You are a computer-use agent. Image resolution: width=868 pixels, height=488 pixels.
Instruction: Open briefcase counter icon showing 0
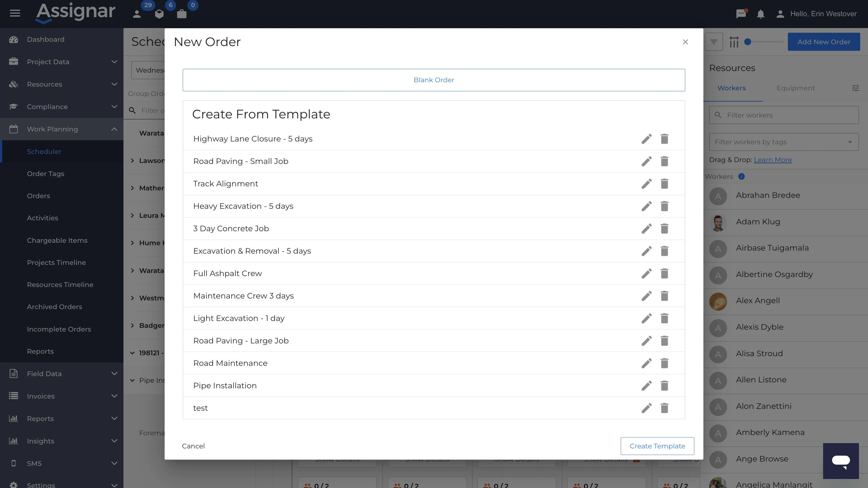click(x=182, y=14)
